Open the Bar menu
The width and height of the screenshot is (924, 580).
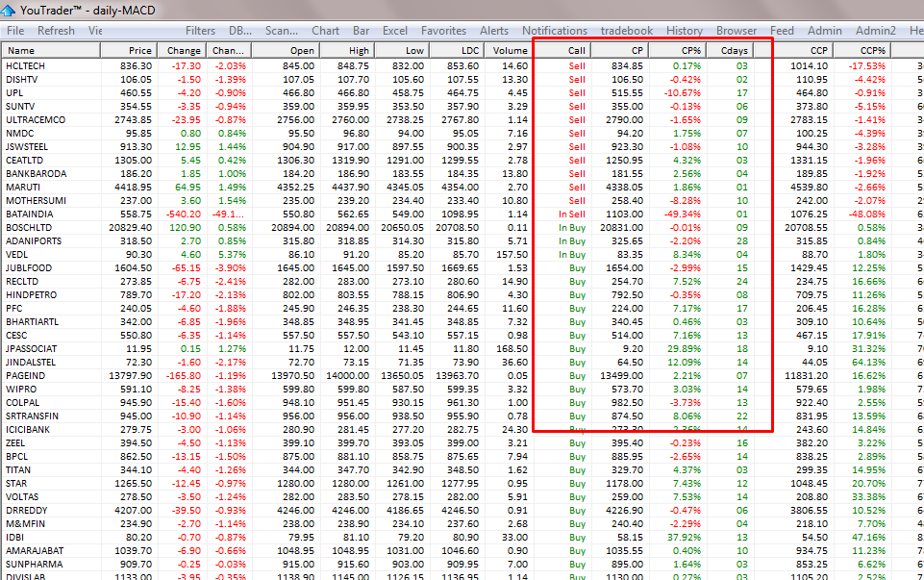point(362,31)
